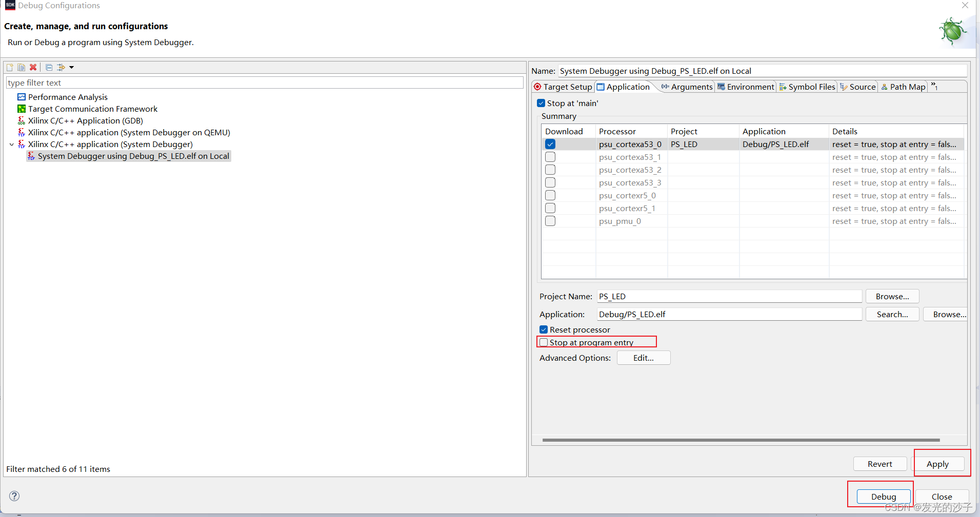Switch to Arguments tab

pos(687,87)
